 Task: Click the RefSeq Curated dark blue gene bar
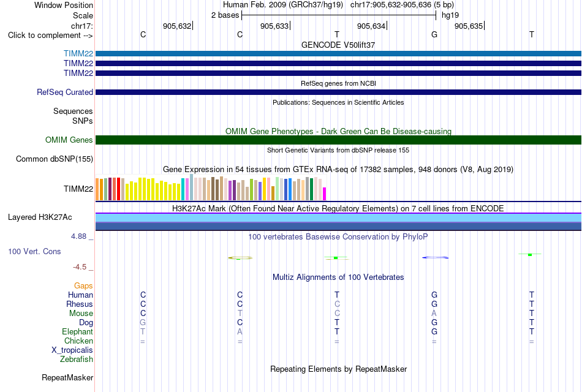point(338,92)
